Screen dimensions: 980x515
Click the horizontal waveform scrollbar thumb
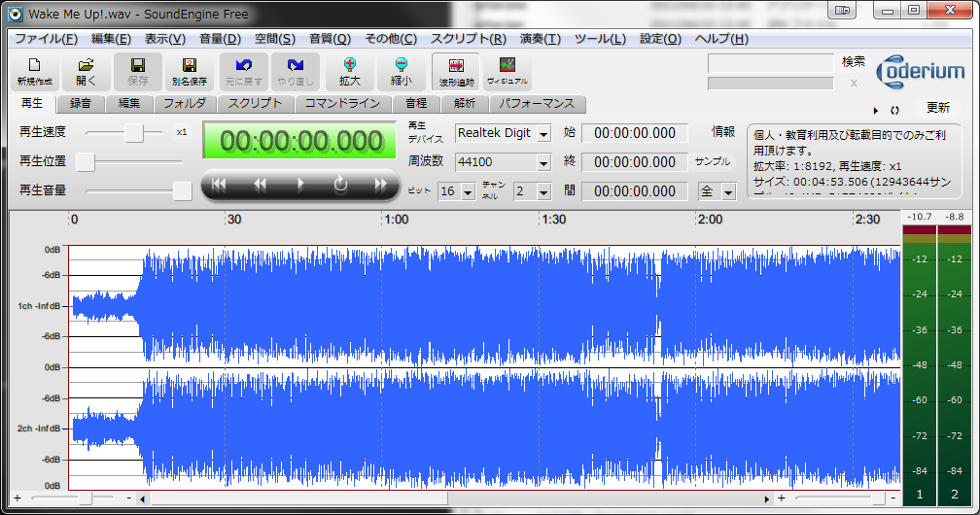[298, 498]
